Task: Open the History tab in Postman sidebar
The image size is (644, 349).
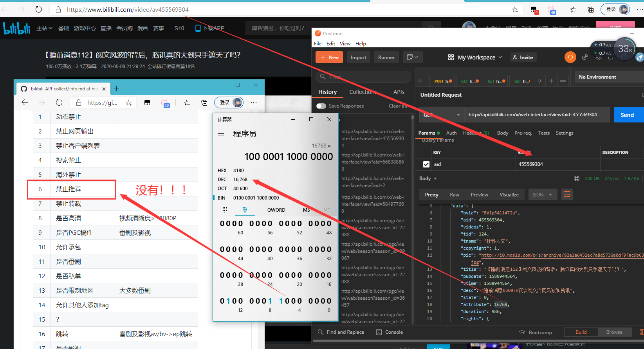Action: click(327, 92)
